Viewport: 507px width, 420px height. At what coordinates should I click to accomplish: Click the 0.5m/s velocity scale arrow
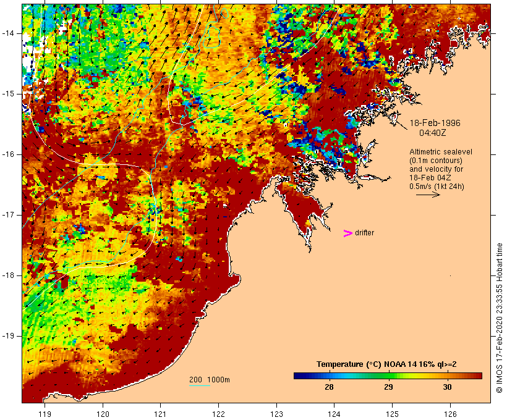point(428,195)
